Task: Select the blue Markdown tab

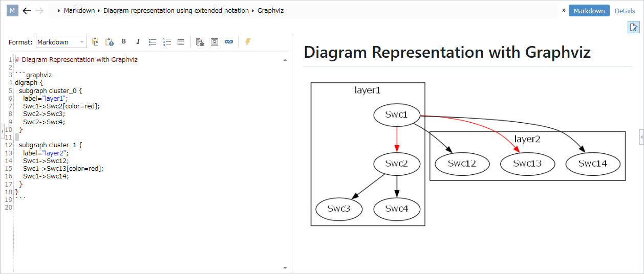Action: pos(589,11)
